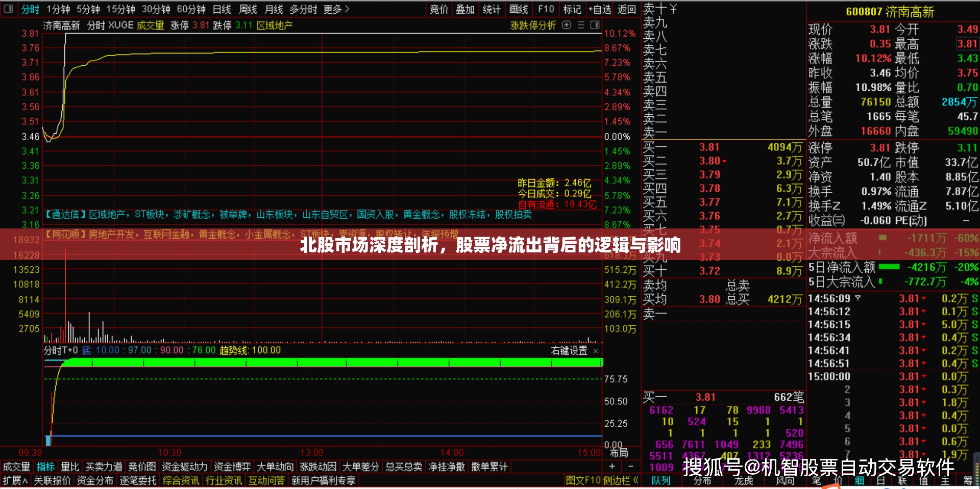Screen dimensions: 980x489
Task: Open the 行业资讯 news tab
Action: tap(224, 480)
